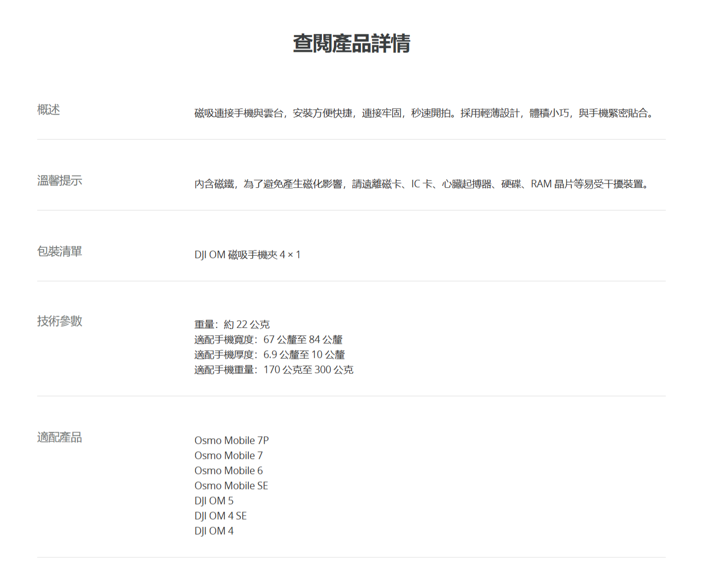Click the magnetic connection overview description text

pos(425,113)
